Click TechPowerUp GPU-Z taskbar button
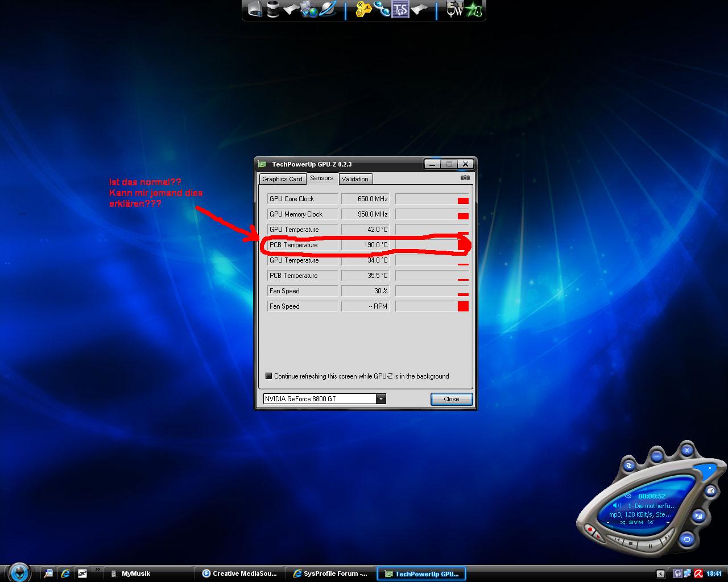The image size is (728, 582). (x=421, y=573)
